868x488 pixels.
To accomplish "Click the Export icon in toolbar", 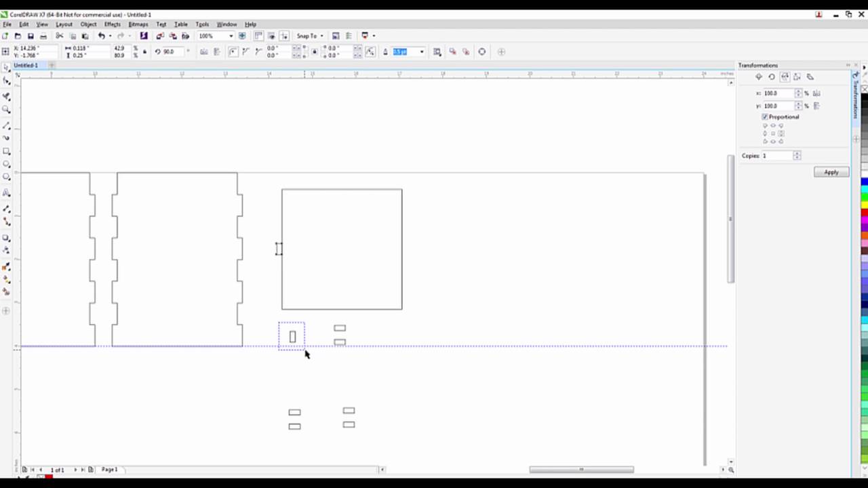I will (x=173, y=36).
